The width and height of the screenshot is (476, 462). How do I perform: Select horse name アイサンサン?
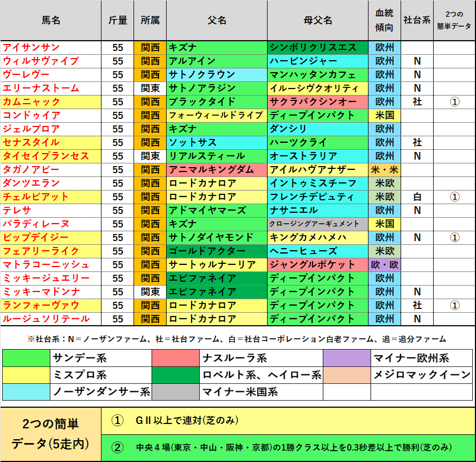coord(50,48)
